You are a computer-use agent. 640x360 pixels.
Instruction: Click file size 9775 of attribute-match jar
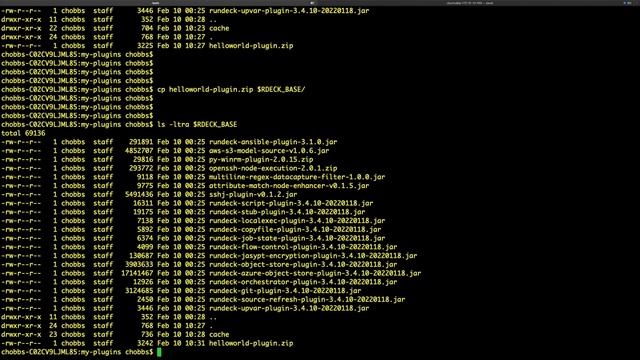pos(145,186)
